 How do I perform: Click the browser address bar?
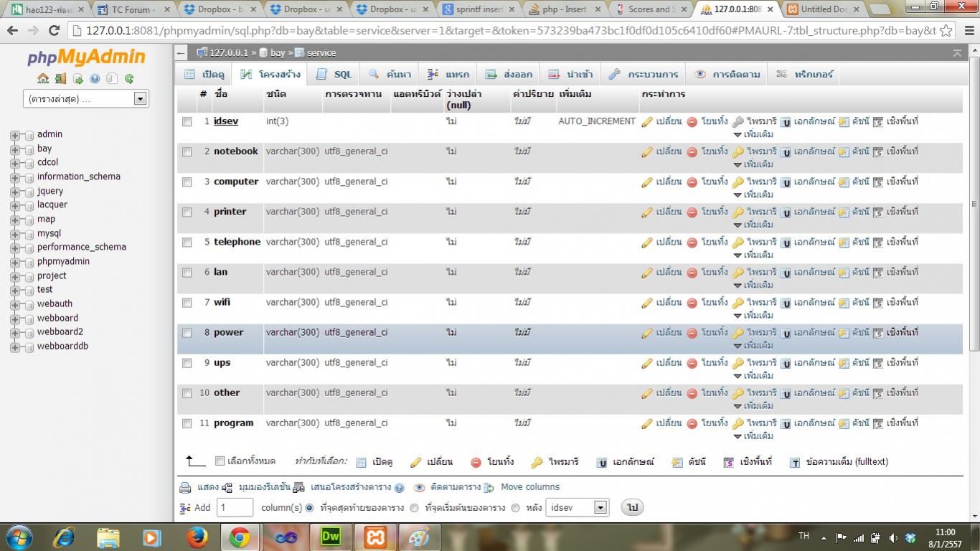tap(510, 31)
